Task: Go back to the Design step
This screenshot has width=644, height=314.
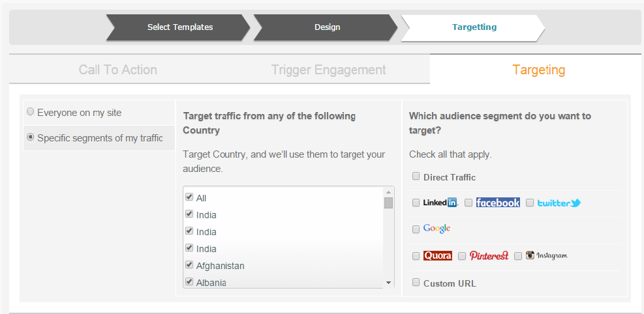Action: click(326, 27)
